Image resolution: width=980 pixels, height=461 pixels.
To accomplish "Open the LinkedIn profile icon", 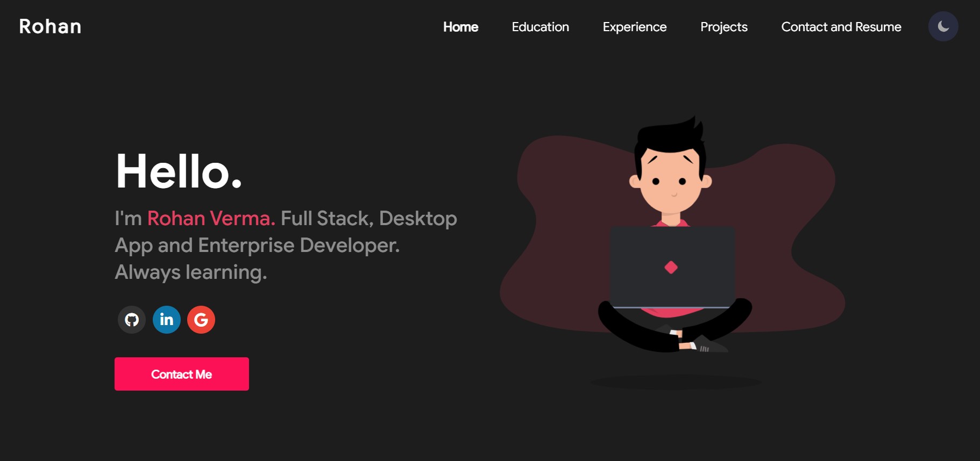I will pos(167,320).
